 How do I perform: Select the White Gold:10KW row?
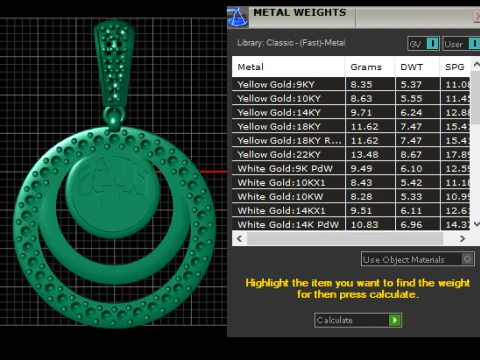click(351, 196)
